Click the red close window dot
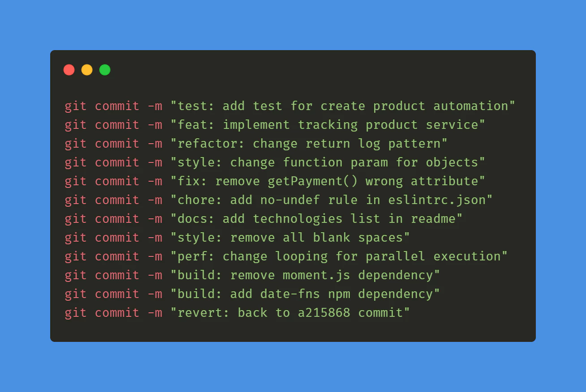Viewport: 586px width, 392px height. pyautogui.click(x=69, y=70)
